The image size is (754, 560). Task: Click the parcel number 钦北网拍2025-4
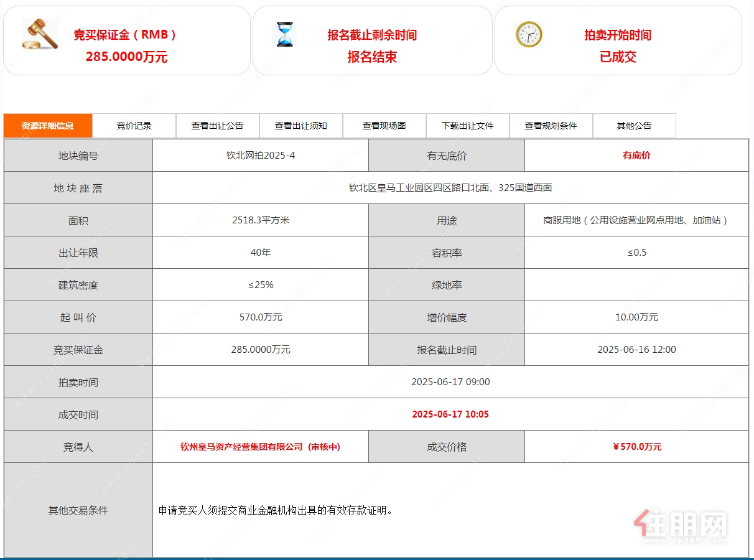pyautogui.click(x=260, y=156)
